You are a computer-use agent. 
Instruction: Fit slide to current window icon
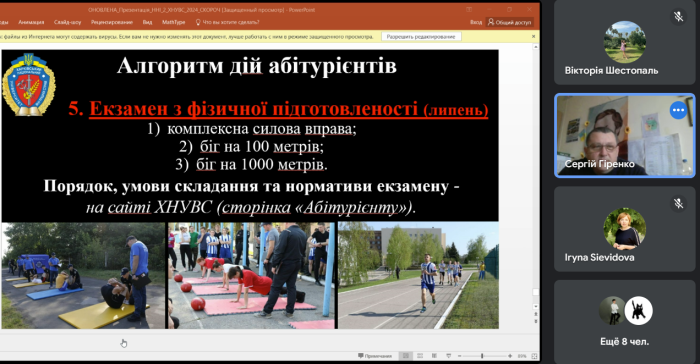(534, 356)
